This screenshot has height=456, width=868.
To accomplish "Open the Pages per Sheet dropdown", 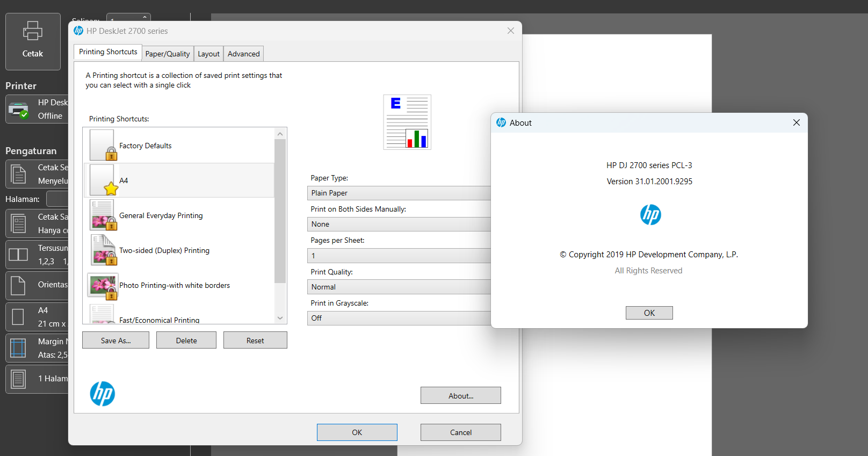I will (399, 256).
